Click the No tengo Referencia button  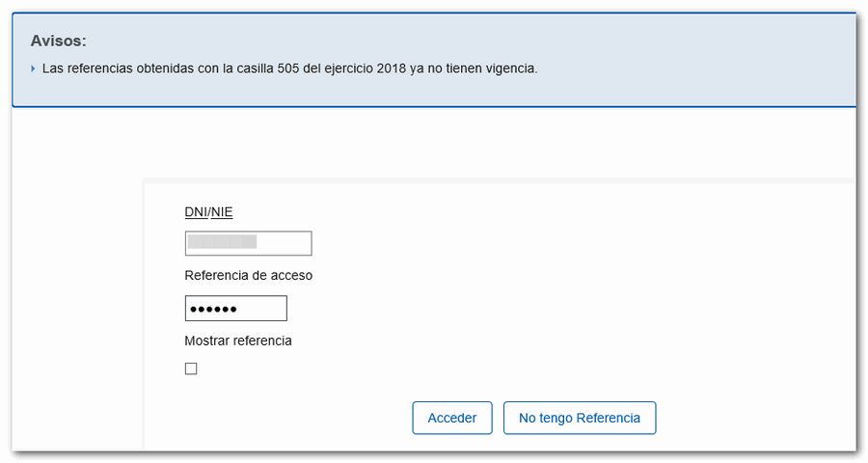click(x=579, y=418)
